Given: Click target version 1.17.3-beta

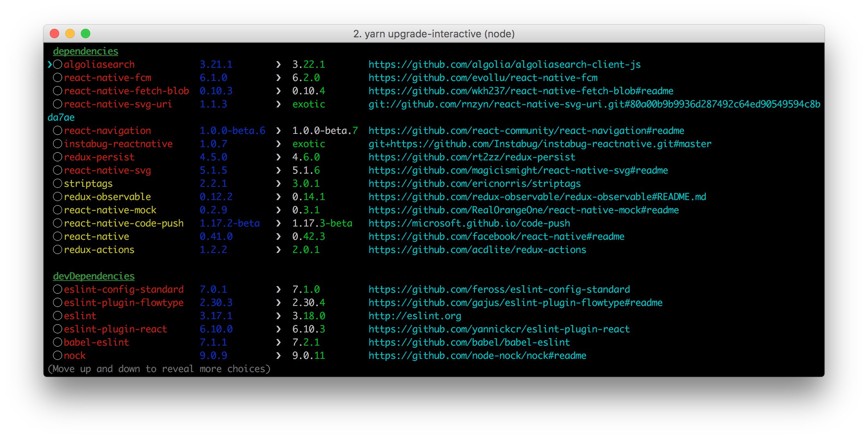Looking at the screenshot, I should pos(322,223).
